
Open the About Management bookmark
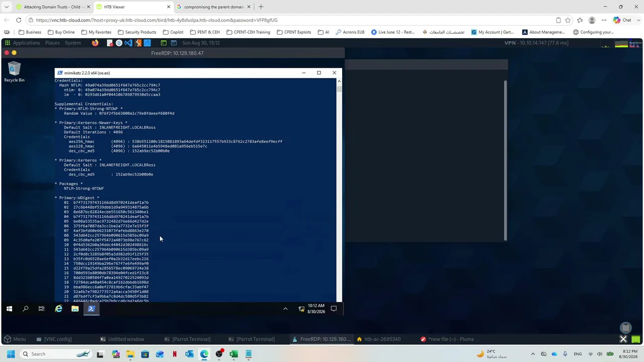pyautogui.click(x=543, y=32)
